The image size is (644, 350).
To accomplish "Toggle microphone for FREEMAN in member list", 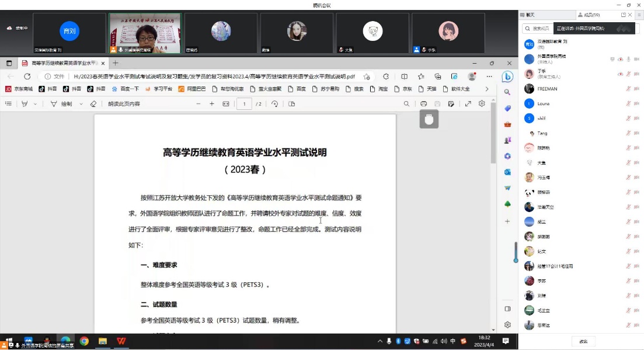I will point(628,89).
